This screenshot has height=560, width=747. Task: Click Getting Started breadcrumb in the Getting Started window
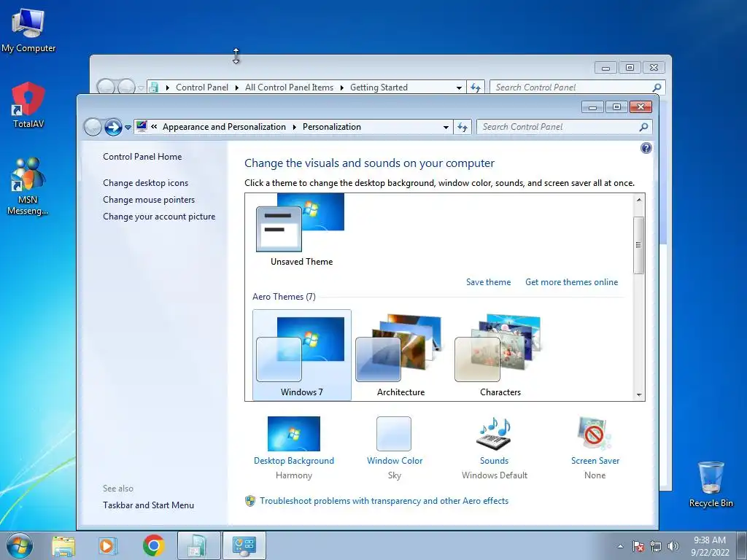coord(379,87)
